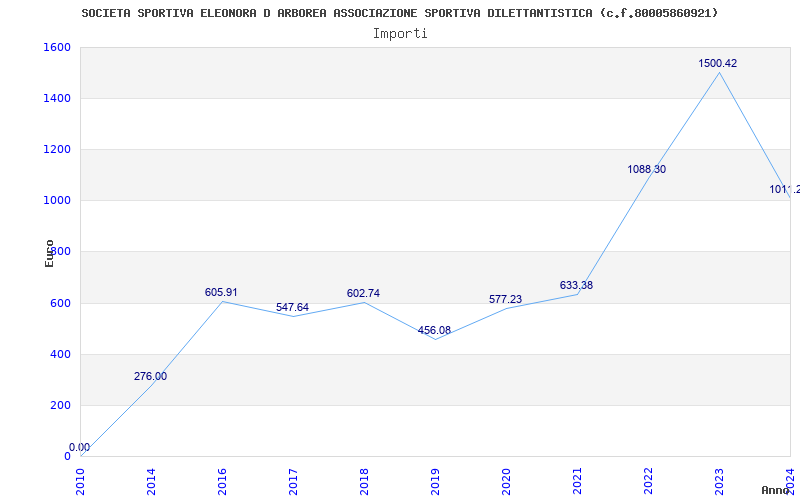Image resolution: width=800 pixels, height=500 pixels.
Task: Click the data label 0.00
Action: click(x=79, y=447)
